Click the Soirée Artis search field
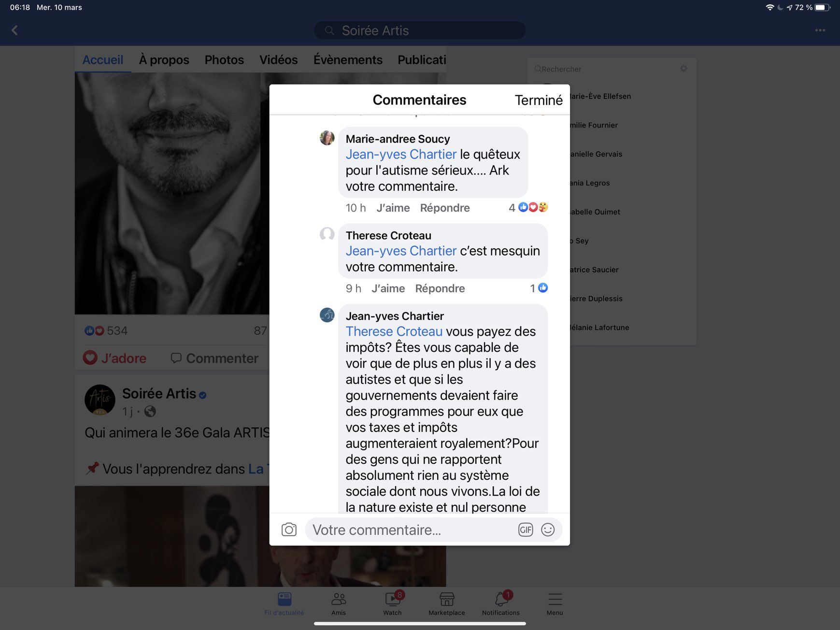The width and height of the screenshot is (840, 630). click(x=420, y=30)
